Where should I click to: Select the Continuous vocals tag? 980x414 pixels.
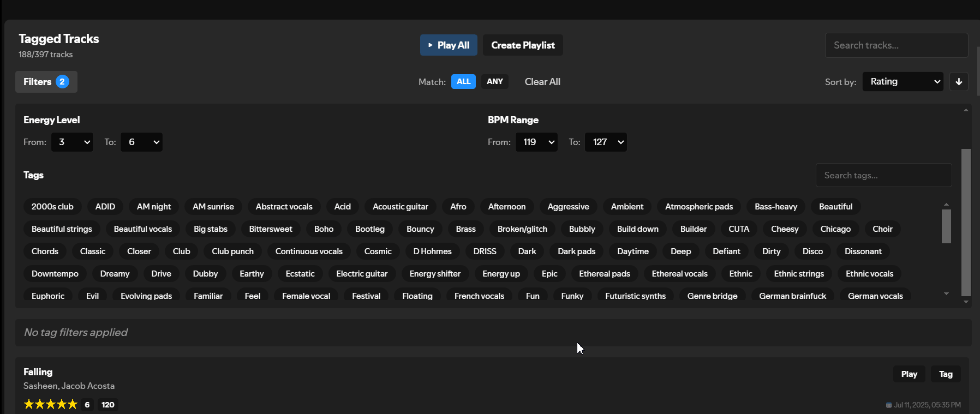[x=309, y=251]
